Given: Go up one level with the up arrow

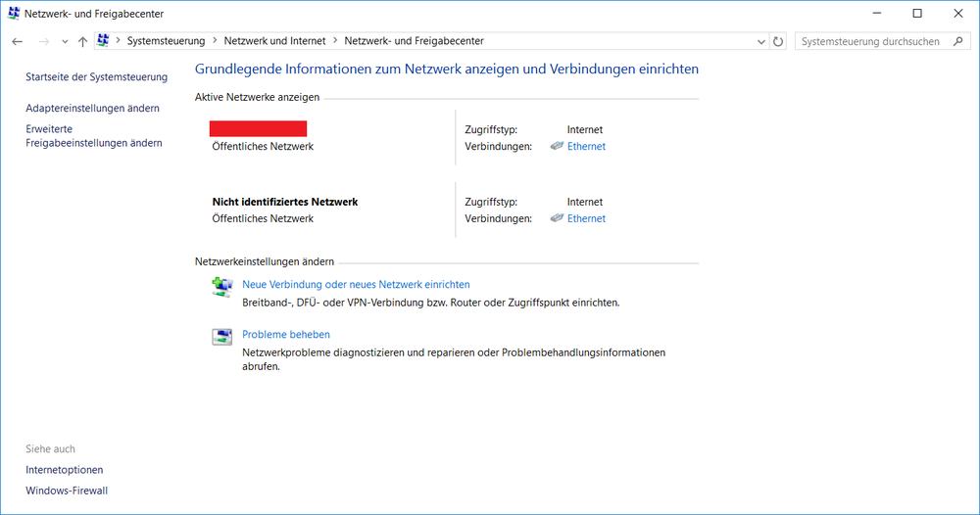Looking at the screenshot, I should (x=82, y=41).
